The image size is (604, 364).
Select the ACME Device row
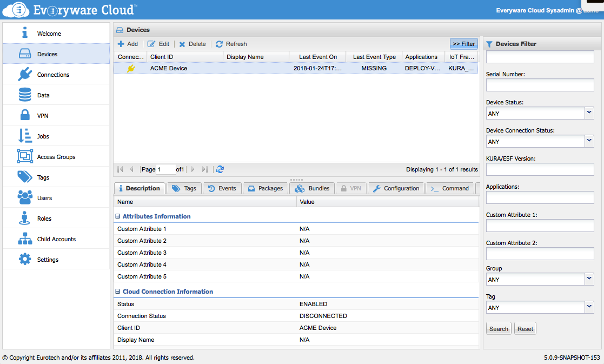tap(296, 68)
